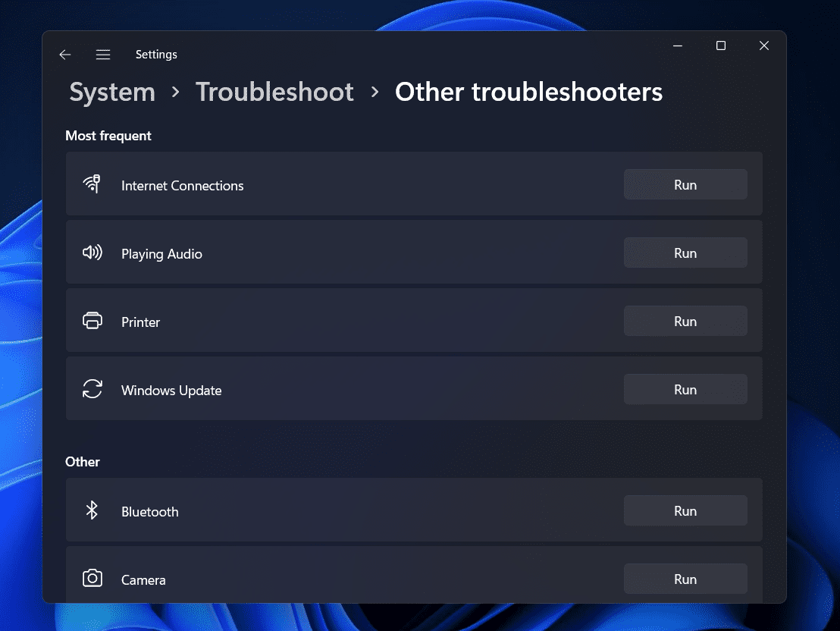840x631 pixels.
Task: Click the Settings window title
Action: [156, 55]
